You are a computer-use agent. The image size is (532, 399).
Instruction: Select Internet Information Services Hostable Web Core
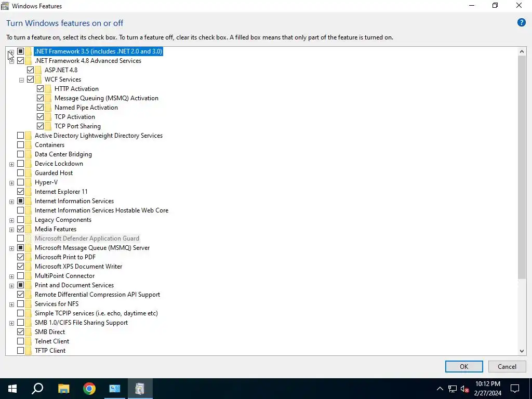tap(101, 210)
